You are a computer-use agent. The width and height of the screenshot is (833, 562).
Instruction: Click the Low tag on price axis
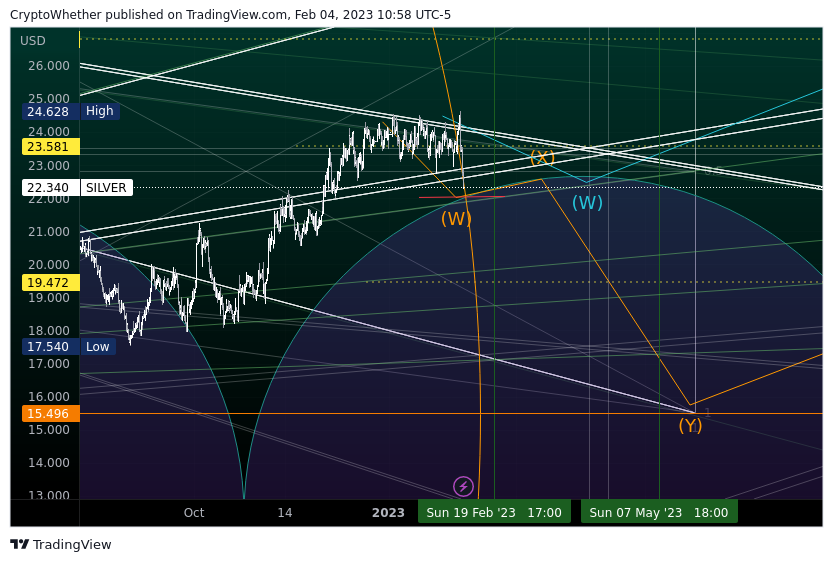tap(98, 347)
